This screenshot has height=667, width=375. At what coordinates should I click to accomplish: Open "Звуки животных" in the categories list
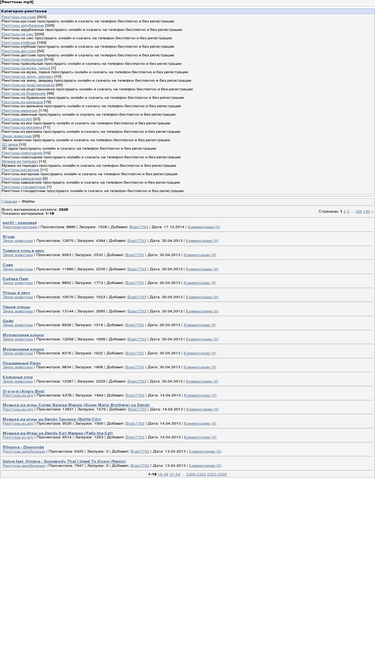tap(17, 136)
